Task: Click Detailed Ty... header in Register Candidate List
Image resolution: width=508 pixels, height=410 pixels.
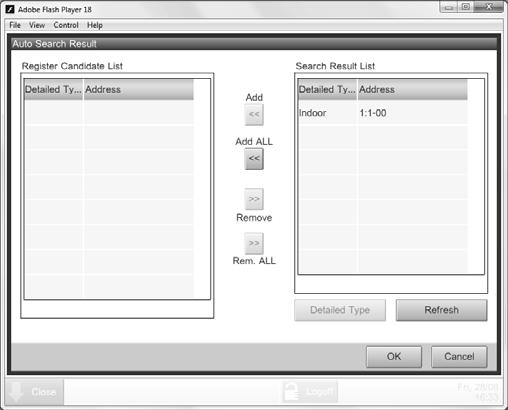Action: [x=53, y=89]
